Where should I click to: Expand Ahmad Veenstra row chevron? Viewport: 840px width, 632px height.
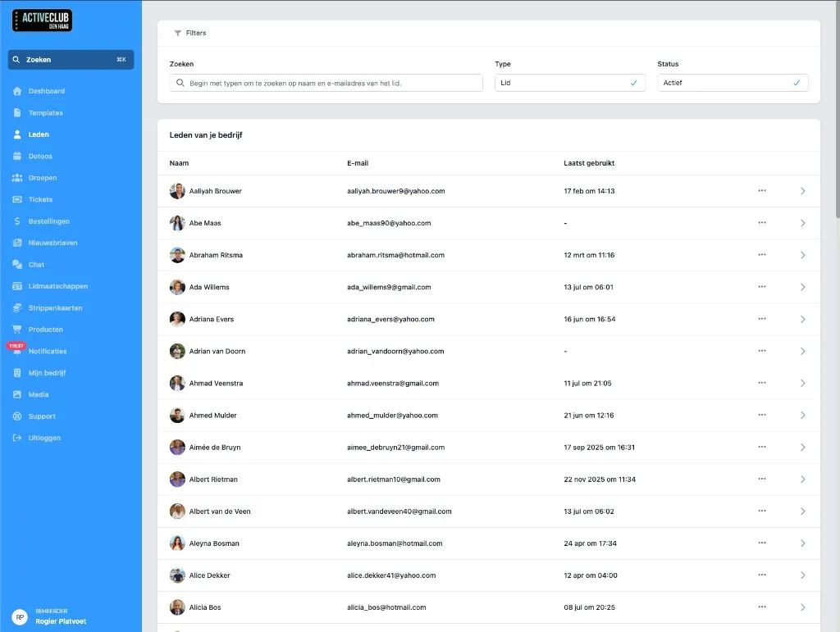802,383
